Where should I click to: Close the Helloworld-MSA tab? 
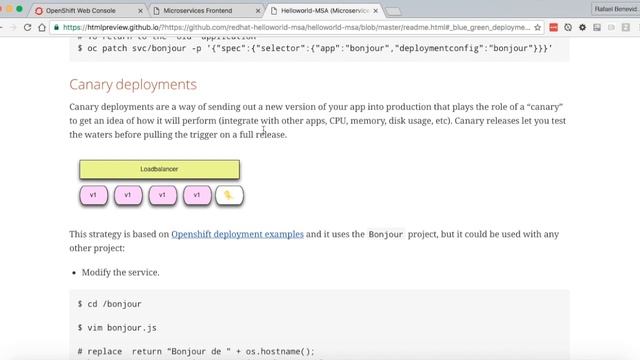click(375, 11)
